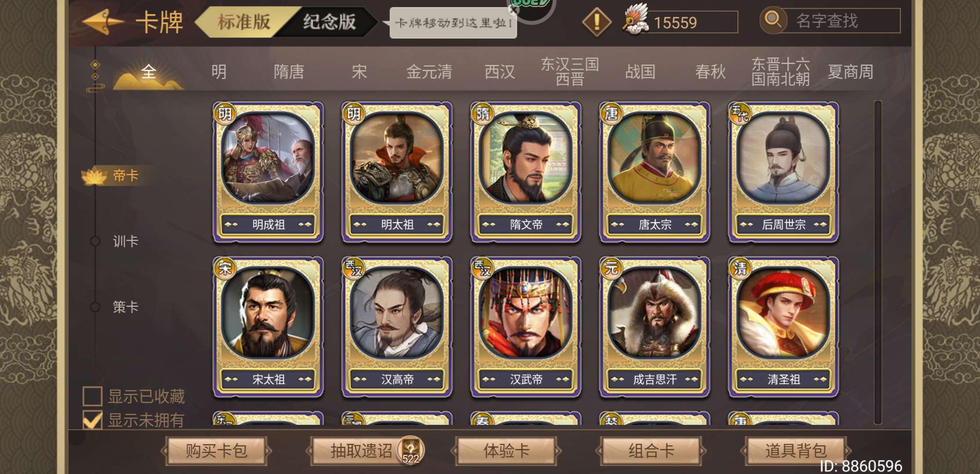The image size is (980, 474).
Task: Click the 购买卡包 button
Action: [216, 451]
